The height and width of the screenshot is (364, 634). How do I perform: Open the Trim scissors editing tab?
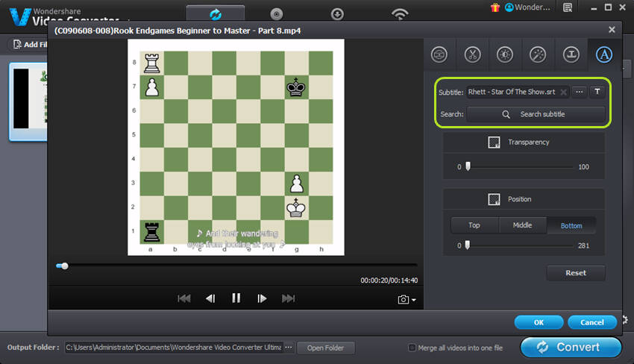tap(472, 54)
